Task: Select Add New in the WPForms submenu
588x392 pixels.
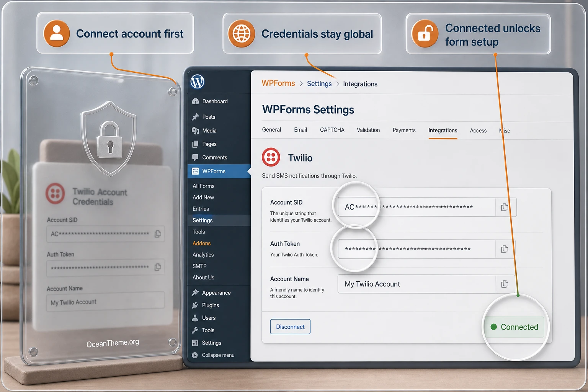Action: [203, 198]
